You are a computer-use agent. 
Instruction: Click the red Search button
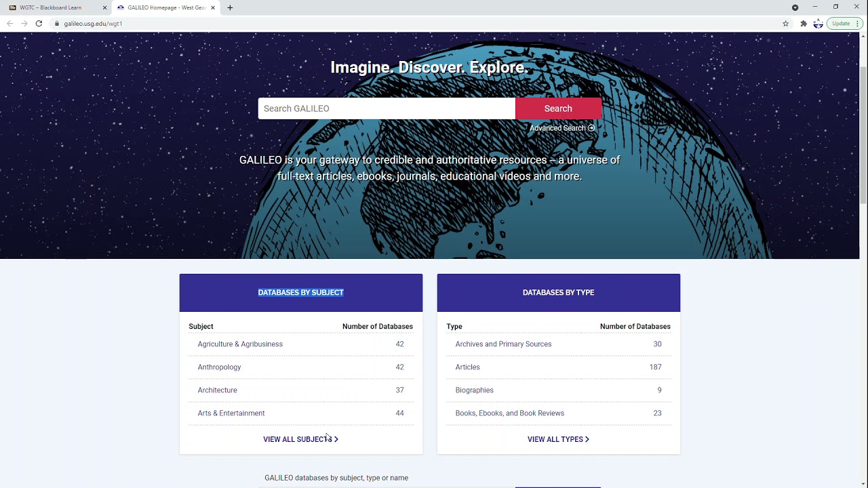(558, 108)
